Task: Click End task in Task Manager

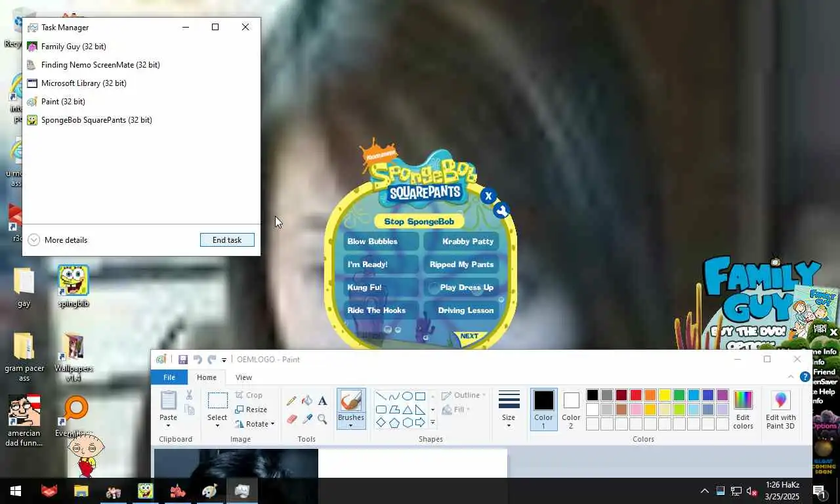Action: pos(227,240)
